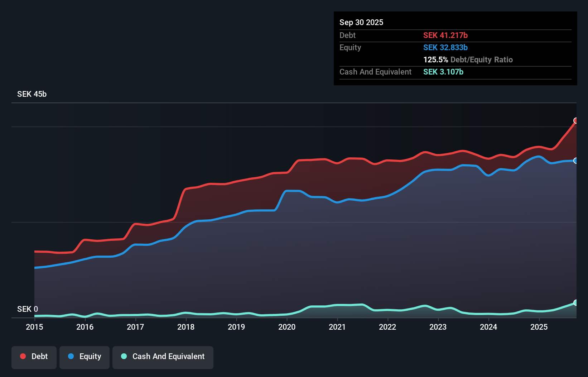The height and width of the screenshot is (377, 588).
Task: Open the Debt/Equity Ratio details row
Action: pyautogui.click(x=468, y=59)
